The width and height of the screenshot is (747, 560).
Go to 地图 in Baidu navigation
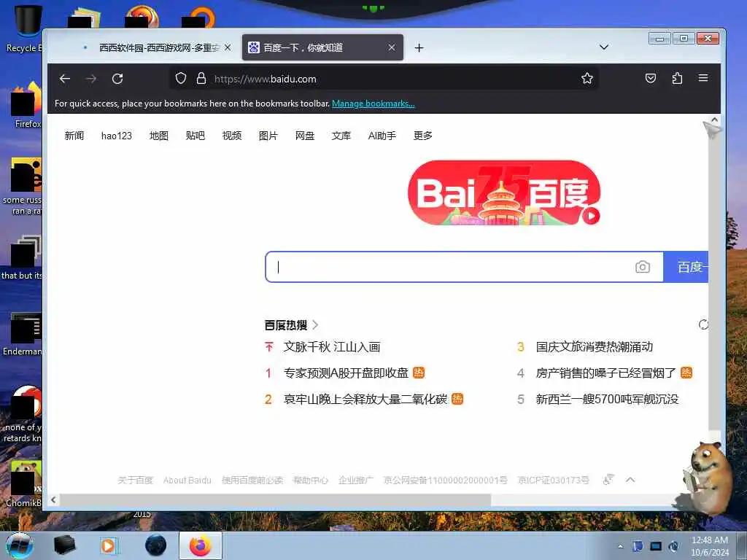pyautogui.click(x=158, y=136)
